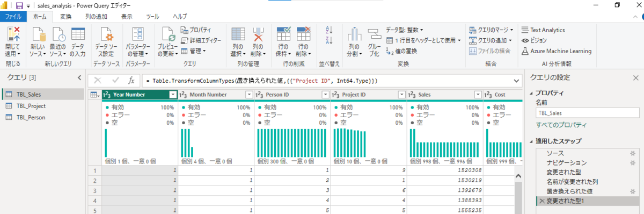Screen dimensions: 644x214
Task: Collapse the Queries pane chevron
Action: [x=79, y=78]
